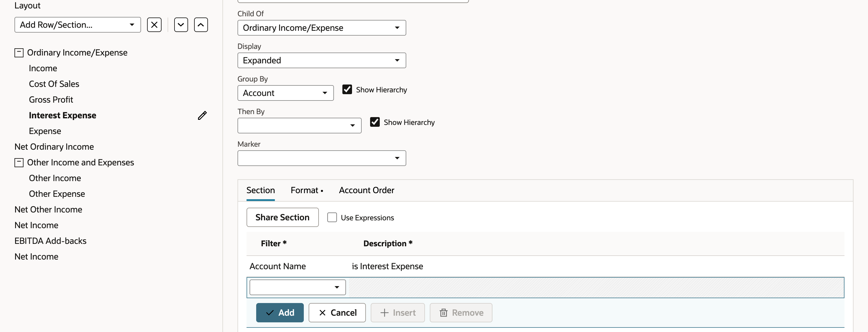This screenshot has width=868, height=332.
Task: Click the Cancel button
Action: (337, 312)
